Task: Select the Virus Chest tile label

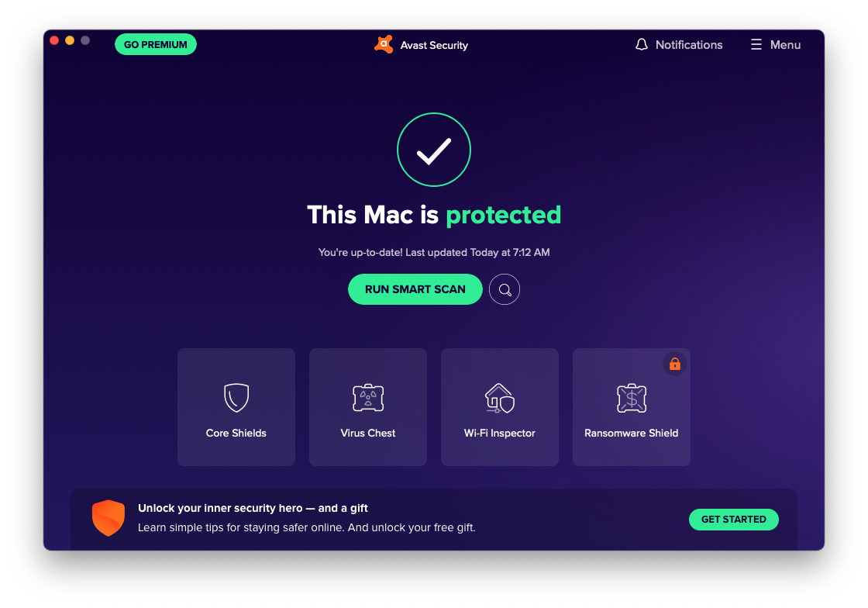Action: (368, 433)
